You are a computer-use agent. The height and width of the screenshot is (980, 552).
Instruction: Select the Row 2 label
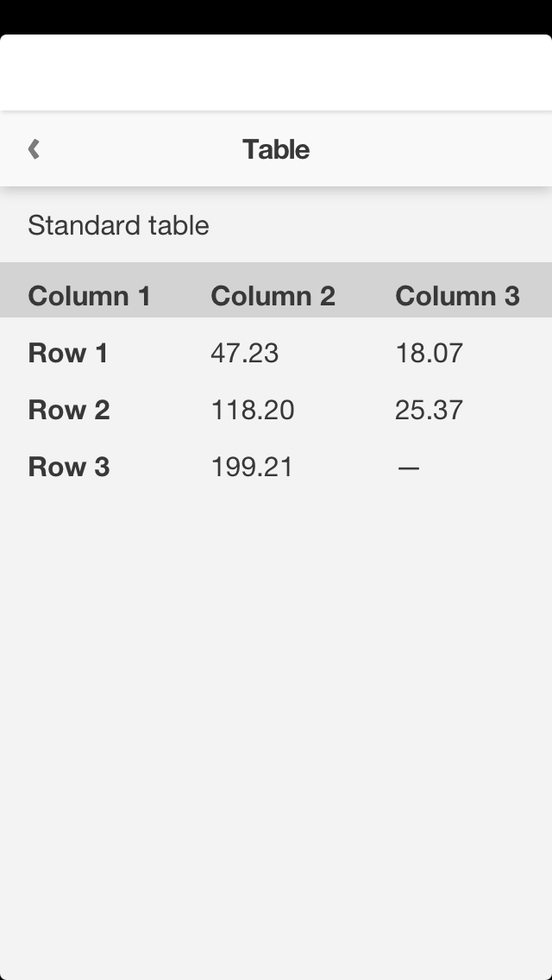(69, 410)
